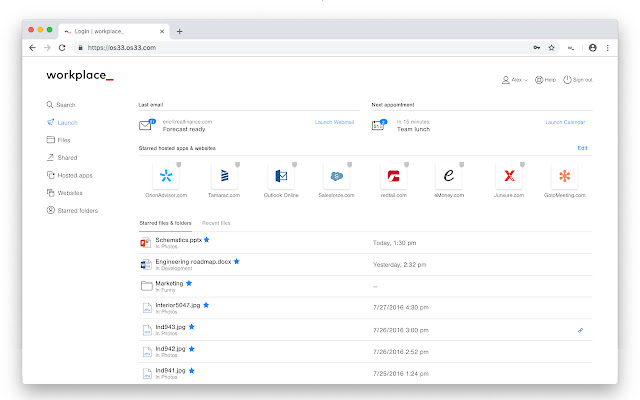Click the share link icon for Ind943.jpg
The width and height of the screenshot is (640, 400).
(580, 330)
